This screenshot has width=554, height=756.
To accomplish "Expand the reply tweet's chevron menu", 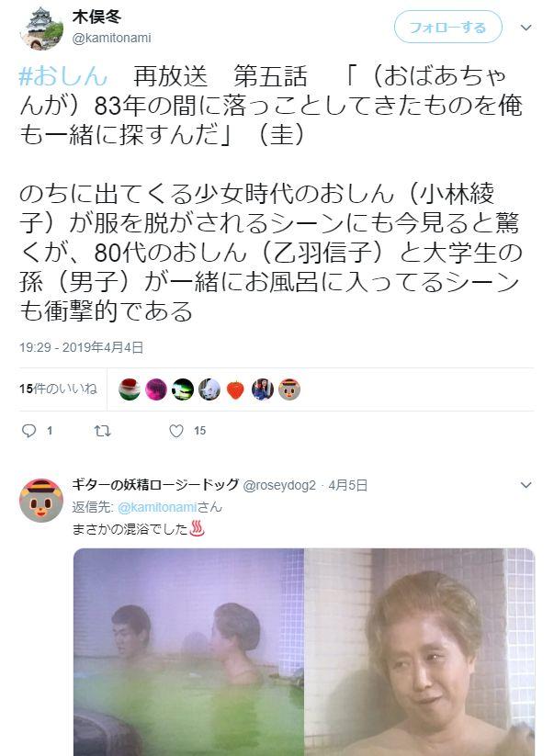I will [x=526, y=484].
